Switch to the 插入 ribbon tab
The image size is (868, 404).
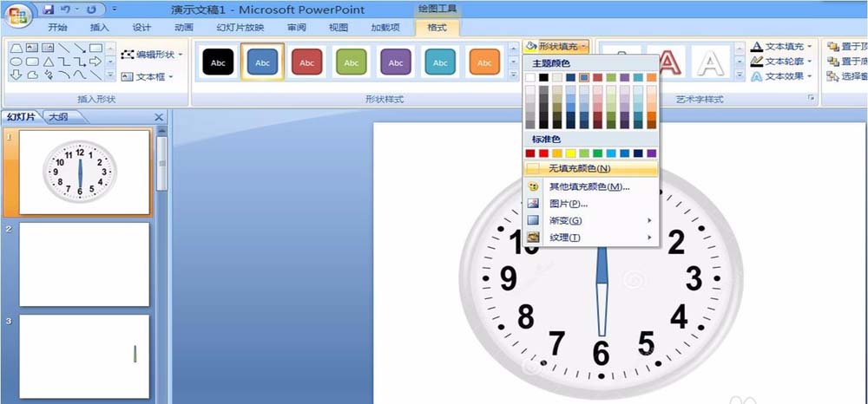pos(100,28)
